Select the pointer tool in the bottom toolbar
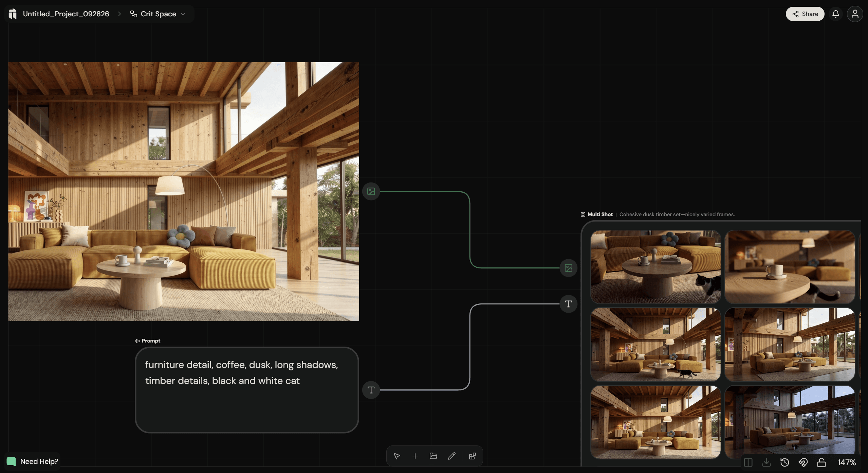The width and height of the screenshot is (868, 473). click(x=396, y=456)
